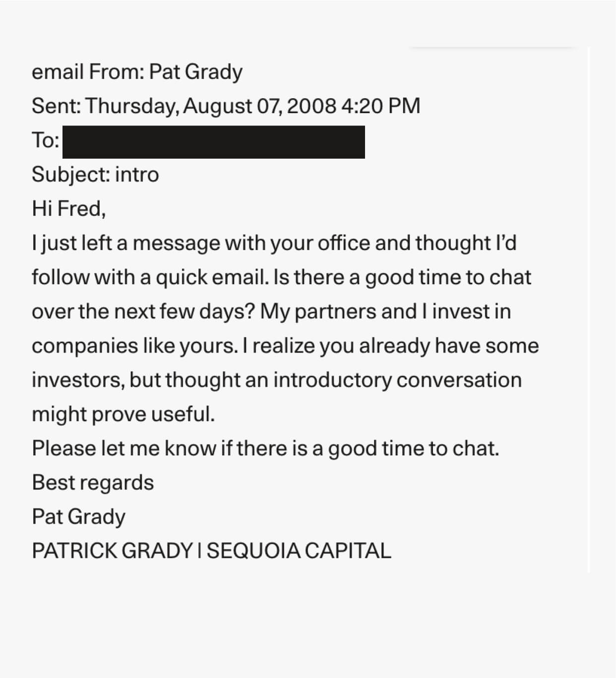Viewport: 616px width, 678px height.
Task: Select the To: field label
Action: tap(46, 141)
